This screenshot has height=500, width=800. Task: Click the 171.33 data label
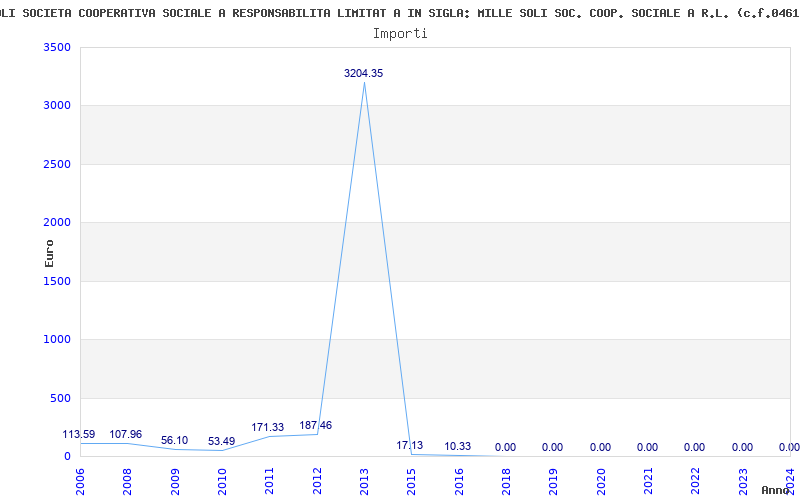pos(267,428)
